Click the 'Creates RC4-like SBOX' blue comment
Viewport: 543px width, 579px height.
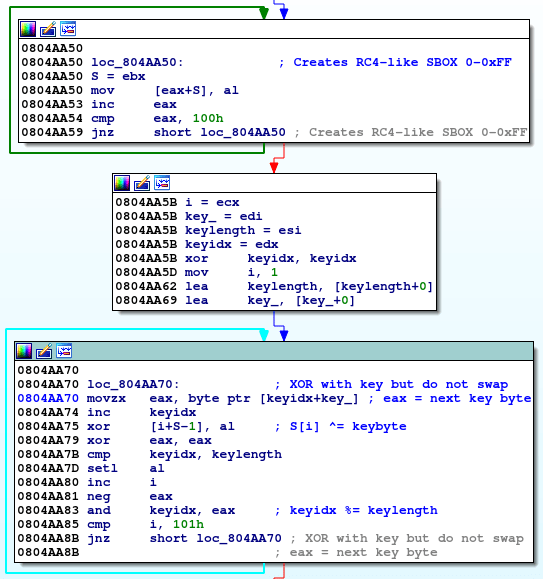coord(395,62)
